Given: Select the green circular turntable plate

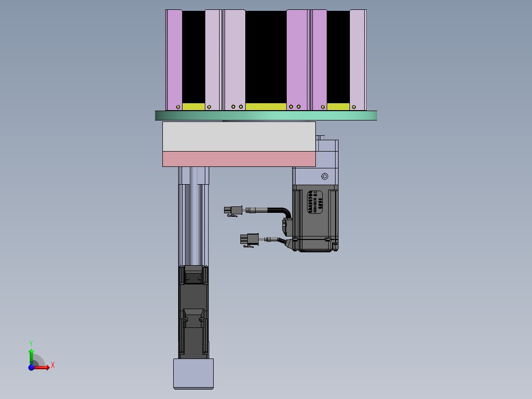Looking at the screenshot, I should [x=266, y=116].
